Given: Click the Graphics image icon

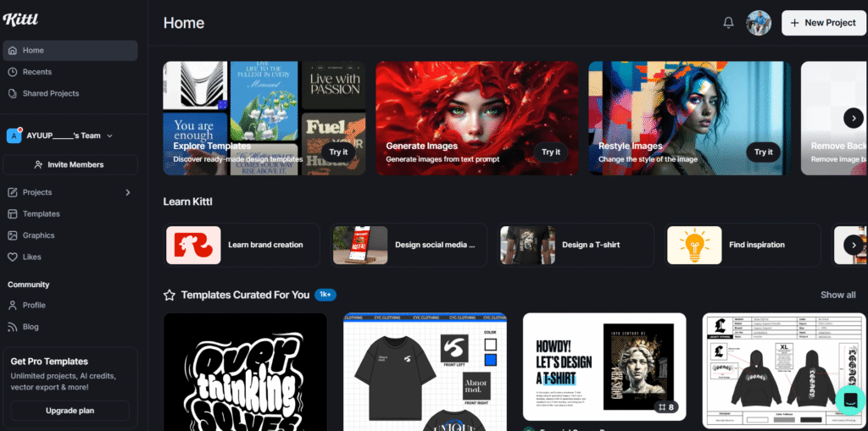Looking at the screenshot, I should tap(13, 235).
